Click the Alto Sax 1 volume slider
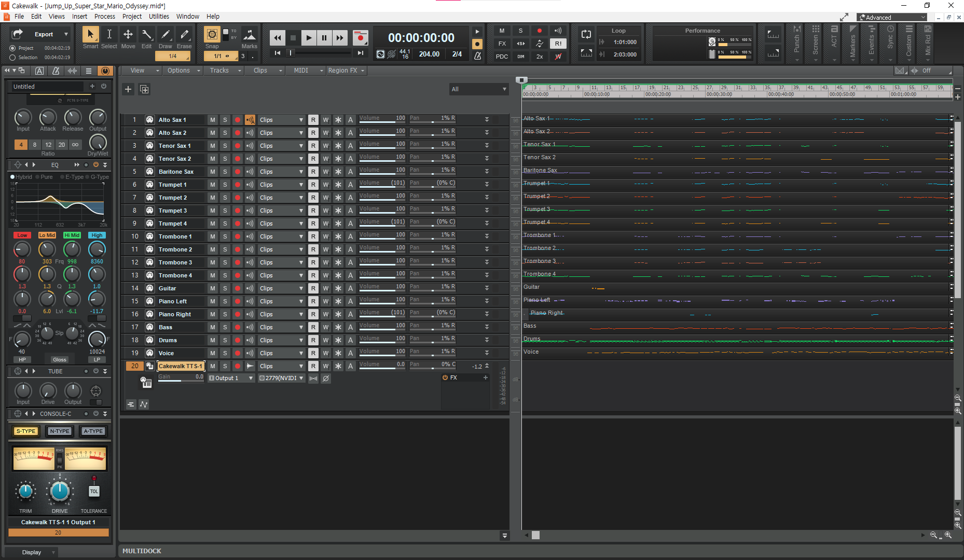This screenshot has width=964, height=560. click(382, 120)
